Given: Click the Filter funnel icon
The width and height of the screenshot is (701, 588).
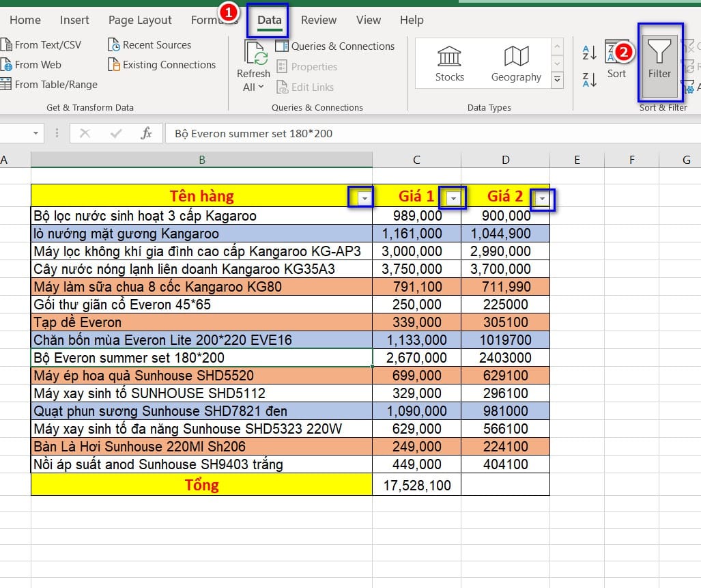Looking at the screenshot, I should (659, 52).
